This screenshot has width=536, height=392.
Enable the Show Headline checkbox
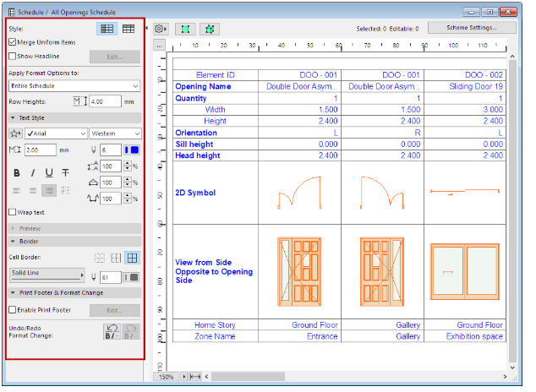coord(13,57)
